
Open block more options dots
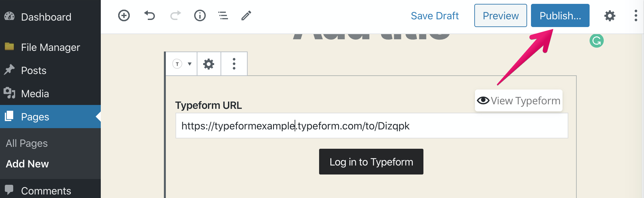[234, 64]
